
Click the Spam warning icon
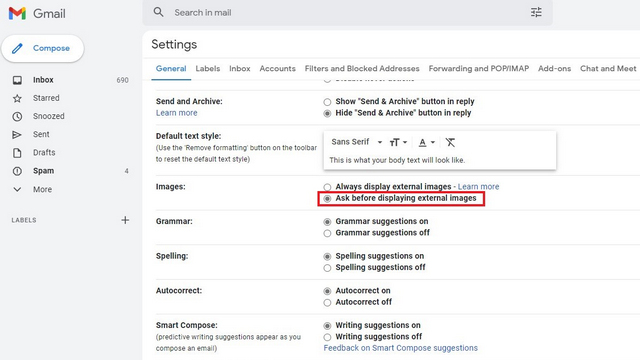coord(17,171)
